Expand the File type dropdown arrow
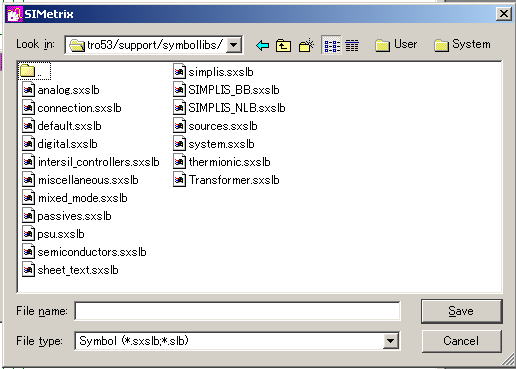The image size is (516, 369). point(390,341)
